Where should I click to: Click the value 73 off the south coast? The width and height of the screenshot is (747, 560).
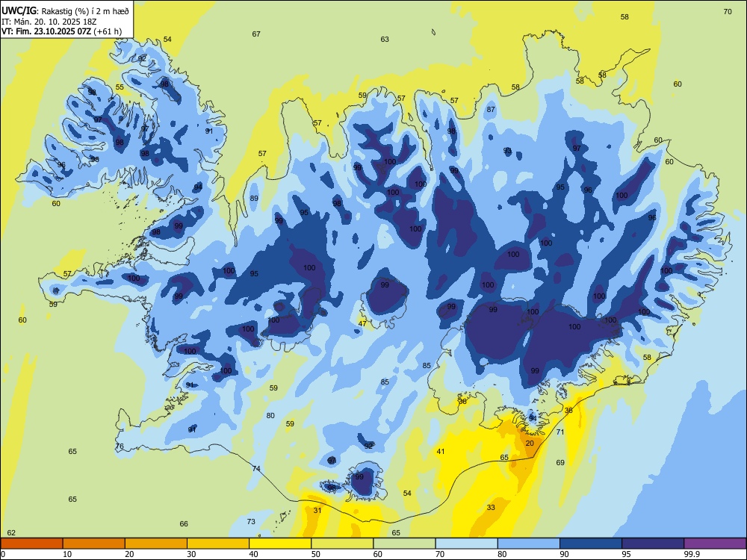[251, 522]
